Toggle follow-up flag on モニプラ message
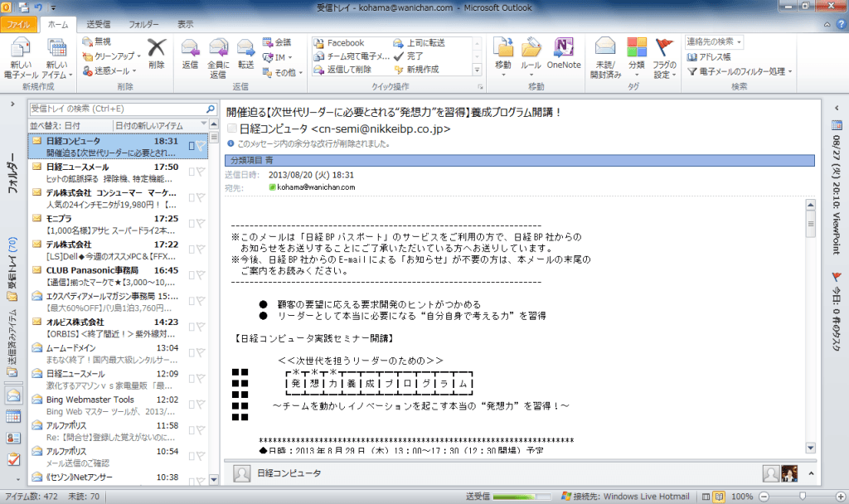849x504 pixels. tap(201, 223)
